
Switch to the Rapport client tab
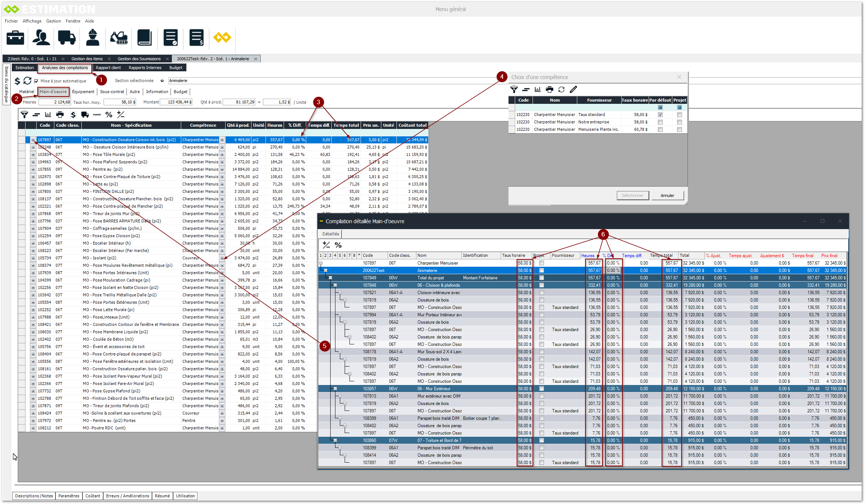(108, 68)
